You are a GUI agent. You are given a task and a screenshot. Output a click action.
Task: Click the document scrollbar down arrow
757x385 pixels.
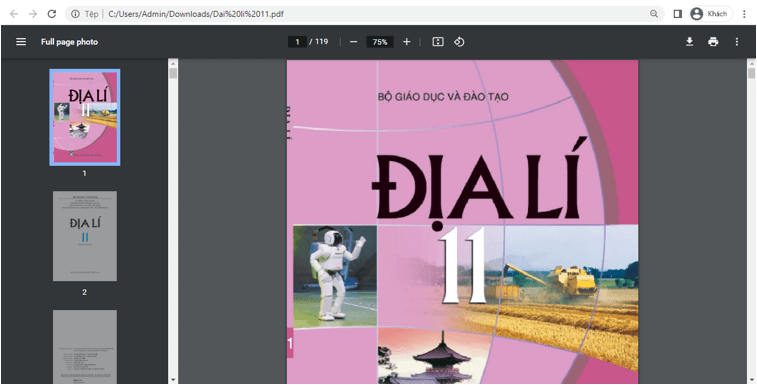pyautogui.click(x=751, y=380)
